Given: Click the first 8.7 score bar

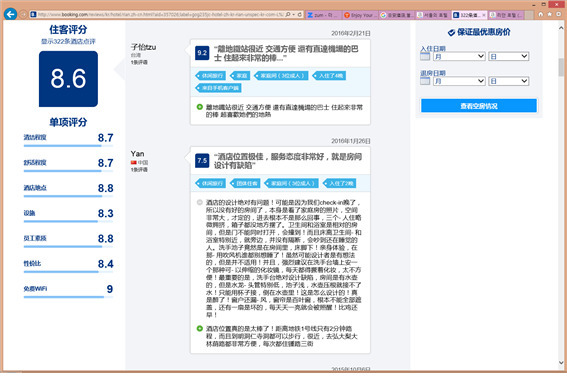Looking at the screenshot, I should pos(68,146).
